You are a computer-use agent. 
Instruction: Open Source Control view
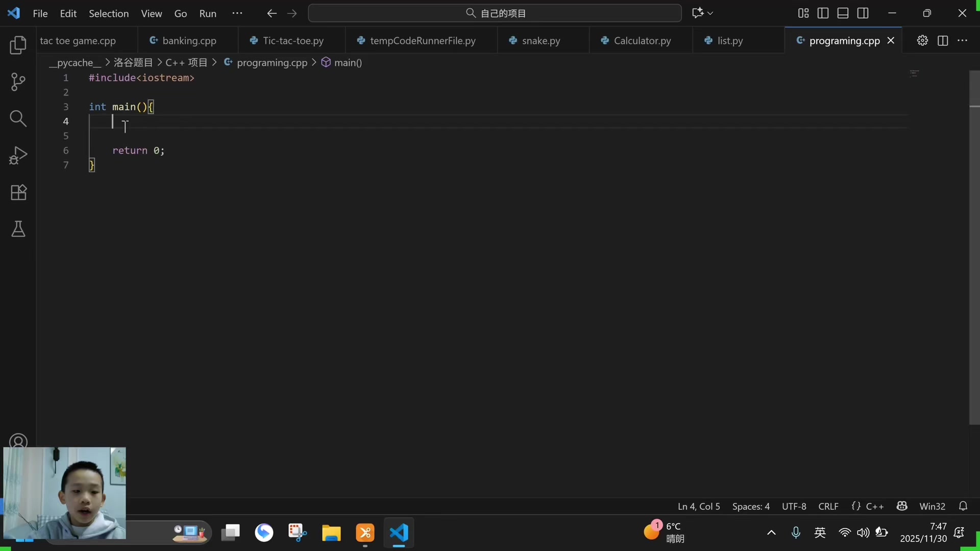click(18, 82)
